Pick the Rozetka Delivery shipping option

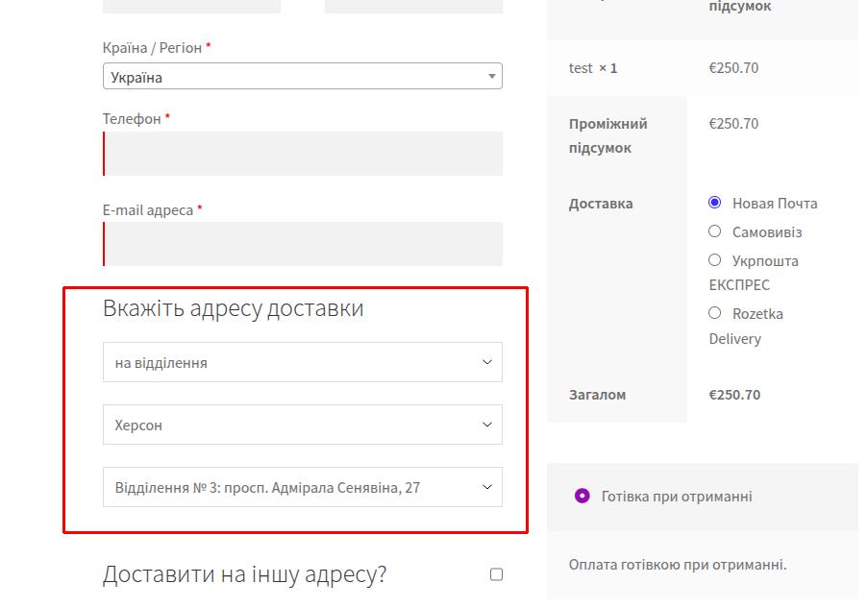[x=714, y=313]
